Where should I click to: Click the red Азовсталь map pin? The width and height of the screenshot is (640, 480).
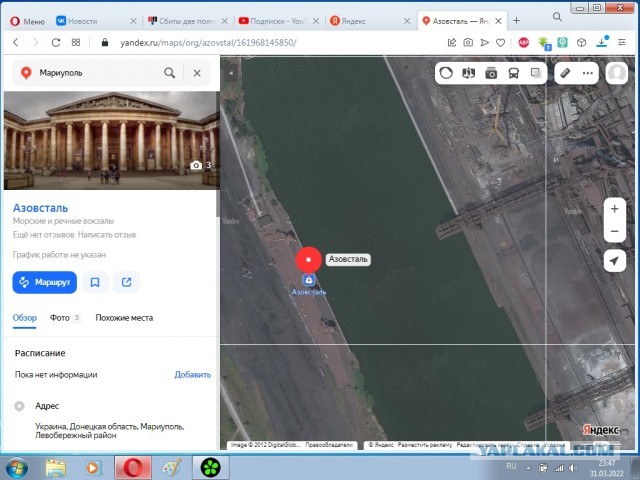[309, 260]
